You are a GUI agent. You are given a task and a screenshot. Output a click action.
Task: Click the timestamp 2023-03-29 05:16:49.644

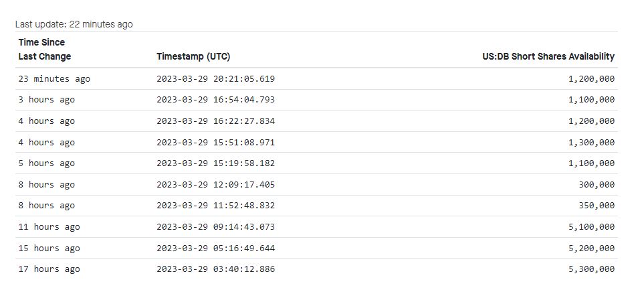215,248
